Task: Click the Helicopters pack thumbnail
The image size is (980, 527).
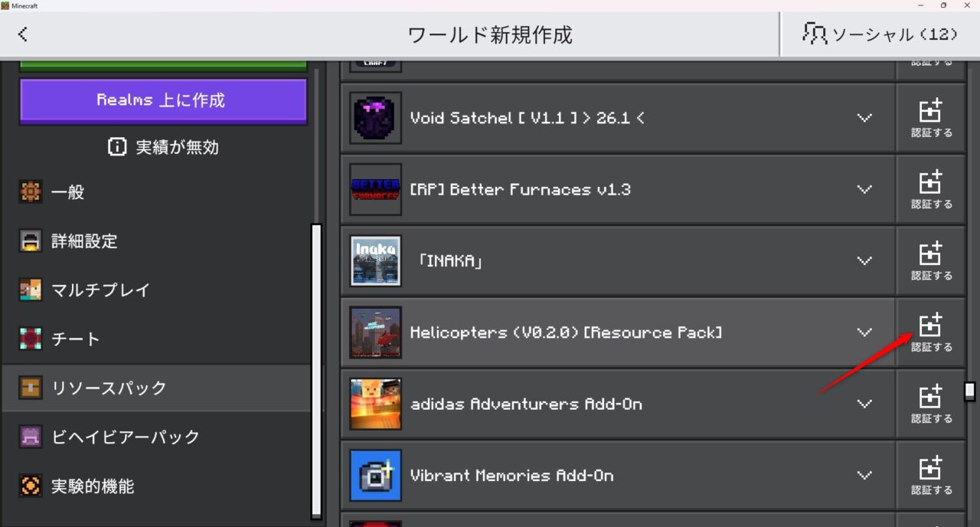Action: pos(376,332)
